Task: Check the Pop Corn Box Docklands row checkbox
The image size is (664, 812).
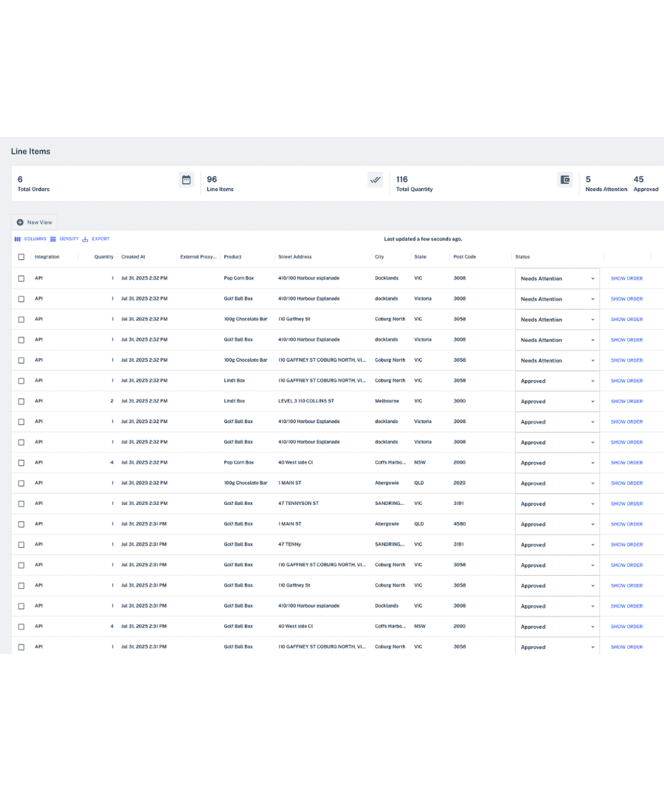Action: (x=21, y=278)
